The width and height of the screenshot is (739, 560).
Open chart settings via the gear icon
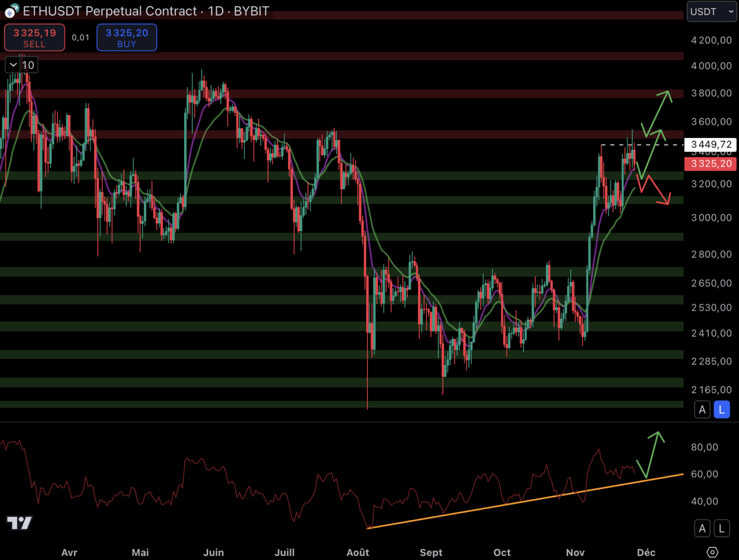pyautogui.click(x=712, y=552)
